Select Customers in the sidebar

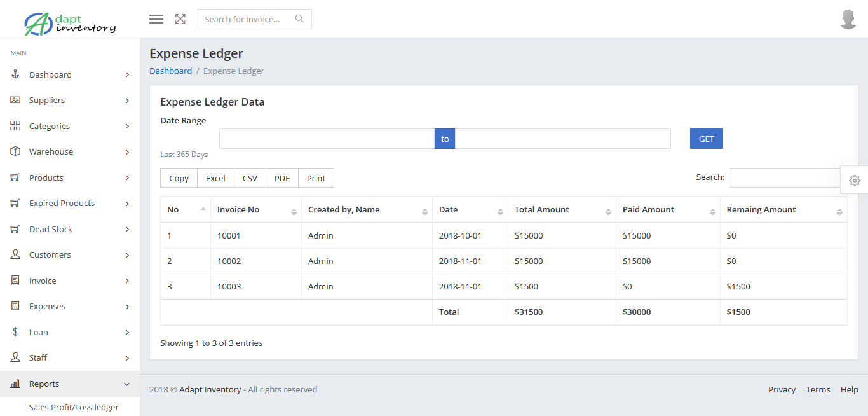coord(50,255)
